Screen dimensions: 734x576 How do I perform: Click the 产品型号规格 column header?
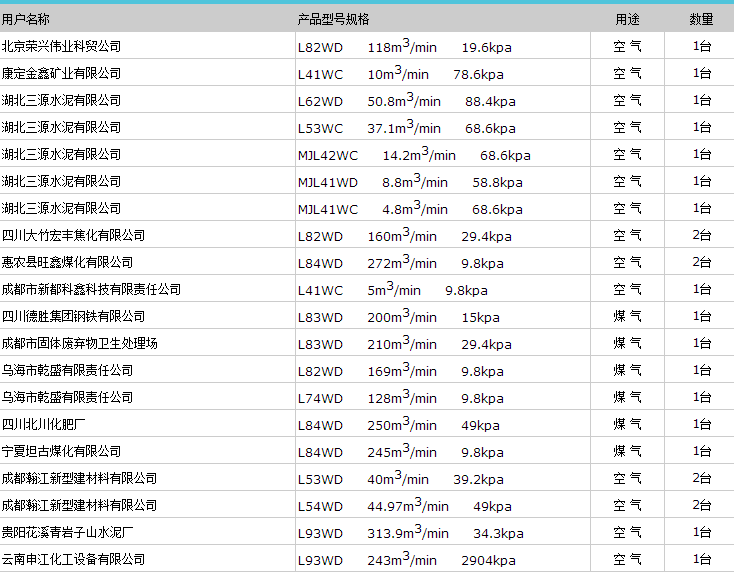pyautogui.click(x=333, y=19)
